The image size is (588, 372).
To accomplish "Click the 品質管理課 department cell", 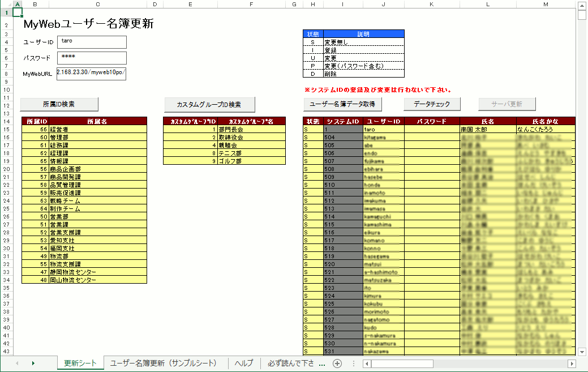I will (98, 185).
